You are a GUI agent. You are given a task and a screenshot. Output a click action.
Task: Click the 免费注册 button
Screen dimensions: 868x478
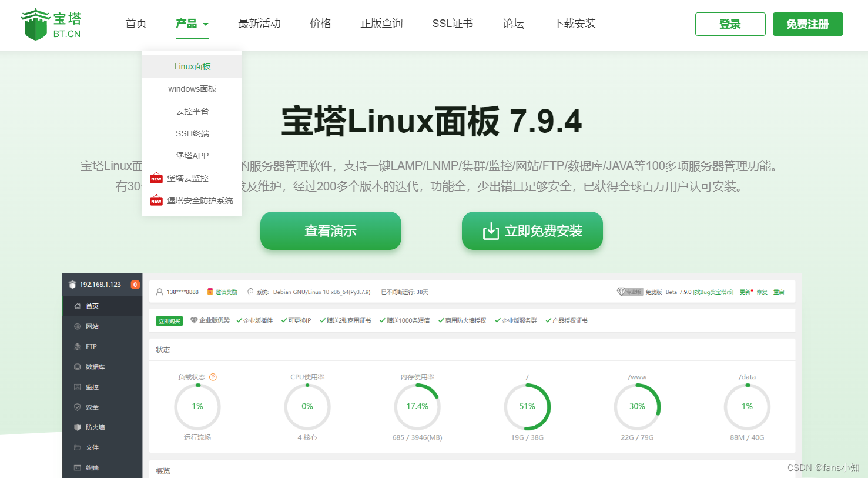(x=808, y=24)
